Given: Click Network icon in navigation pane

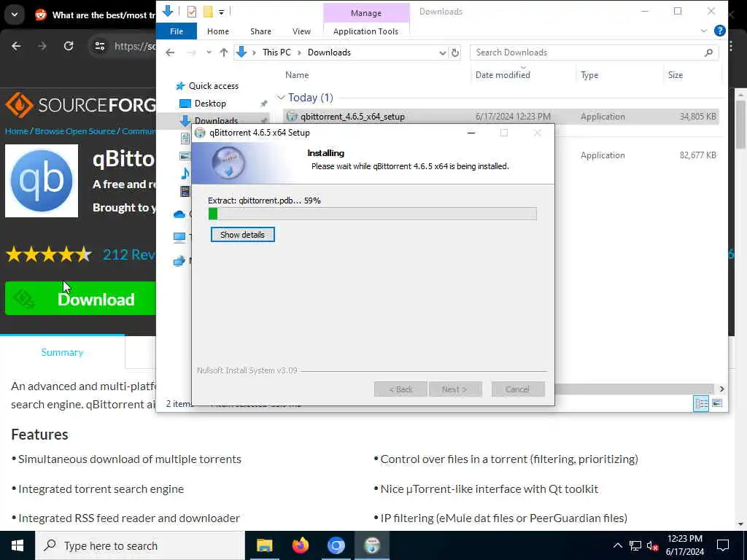Looking at the screenshot, I should pyautogui.click(x=179, y=260).
